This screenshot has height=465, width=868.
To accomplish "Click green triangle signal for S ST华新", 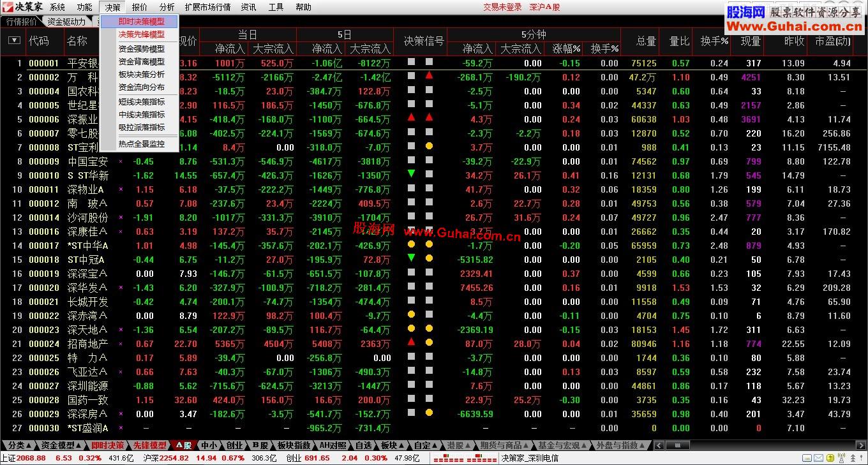I will (x=411, y=174).
